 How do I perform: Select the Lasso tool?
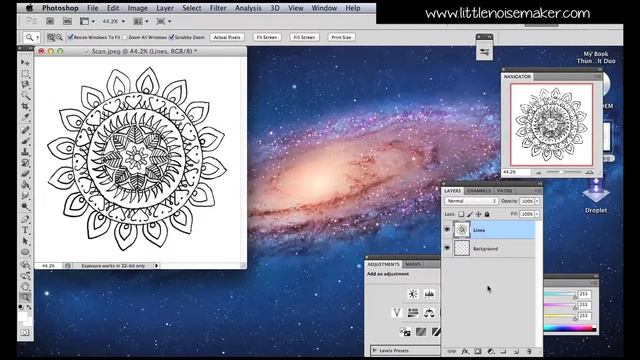click(25, 84)
